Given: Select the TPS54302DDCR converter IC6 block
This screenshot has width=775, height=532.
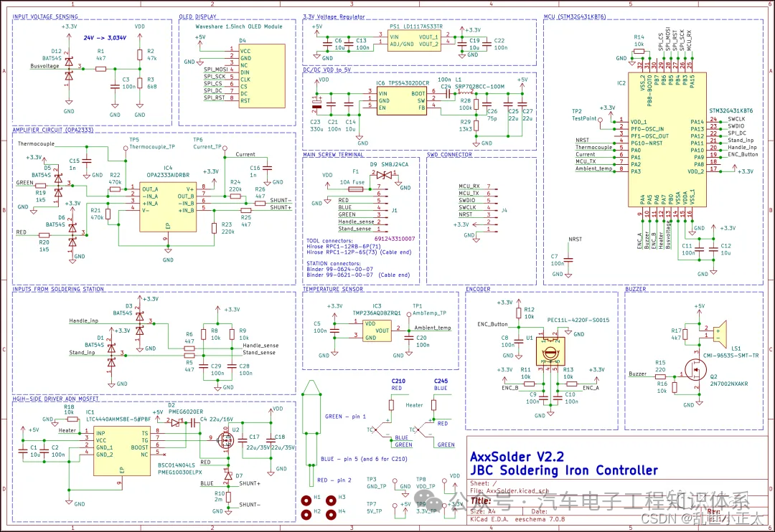Looking at the screenshot, I should pyautogui.click(x=401, y=101).
